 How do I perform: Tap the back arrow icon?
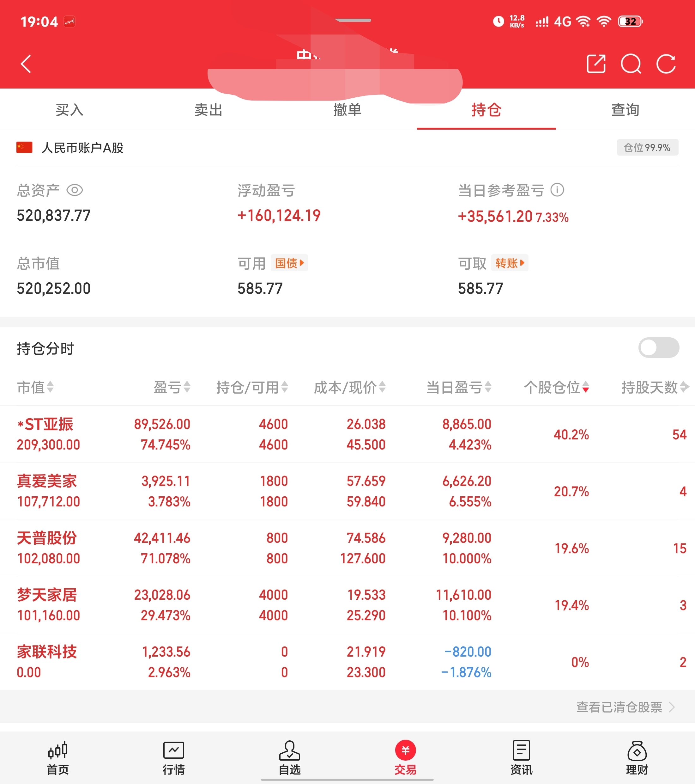tap(26, 64)
